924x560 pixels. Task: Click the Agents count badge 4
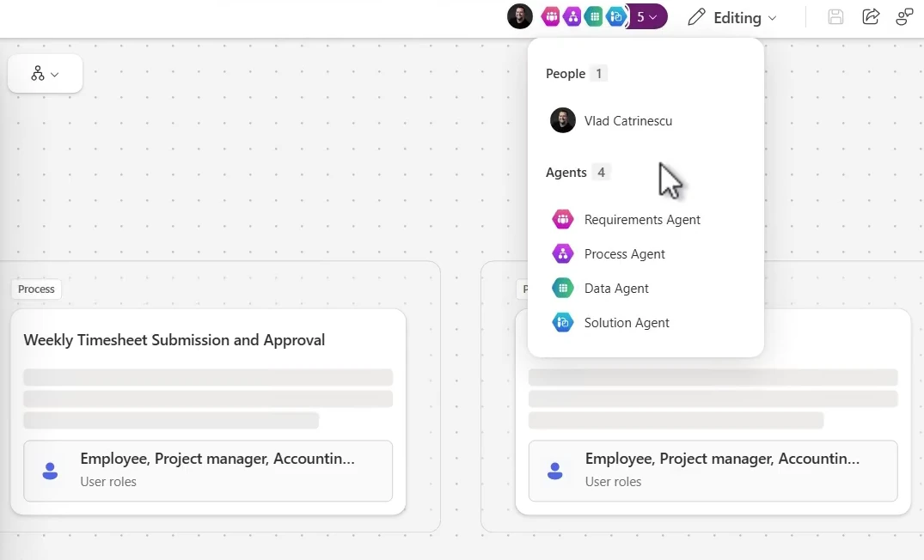[601, 173]
